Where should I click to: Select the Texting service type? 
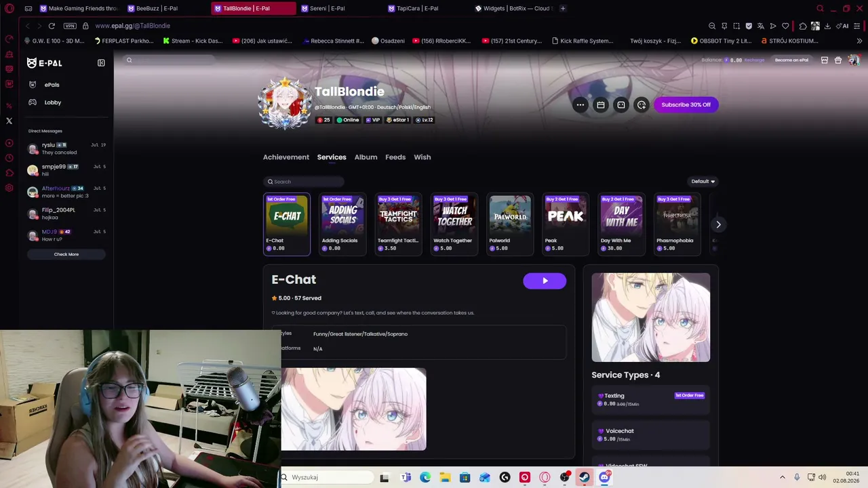coord(650,399)
